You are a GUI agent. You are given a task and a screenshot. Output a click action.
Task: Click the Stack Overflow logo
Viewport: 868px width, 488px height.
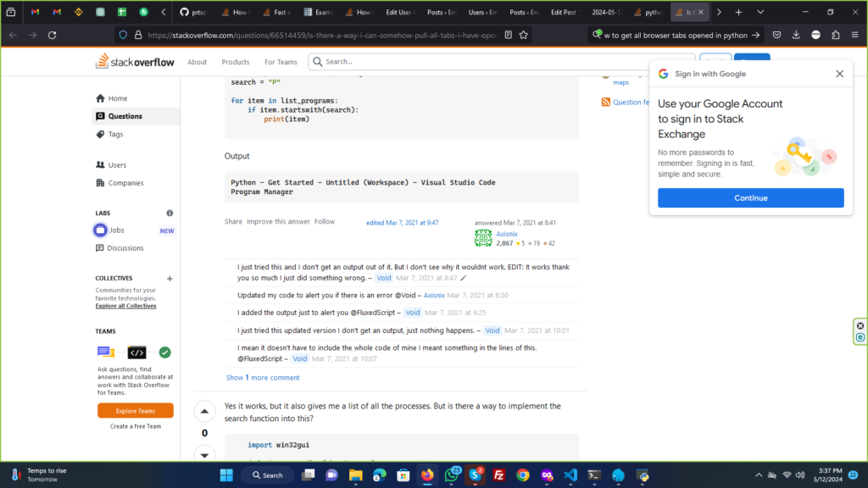136,62
